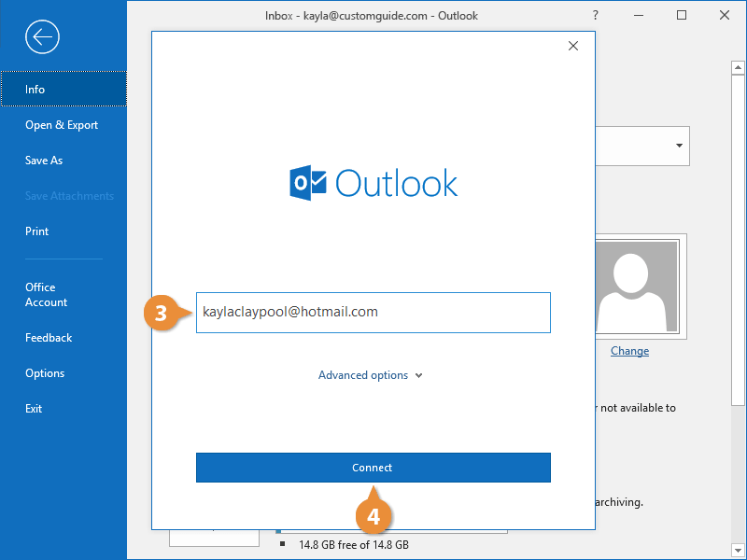Open Office Account settings
This screenshot has height=560, width=747.
click(x=46, y=295)
